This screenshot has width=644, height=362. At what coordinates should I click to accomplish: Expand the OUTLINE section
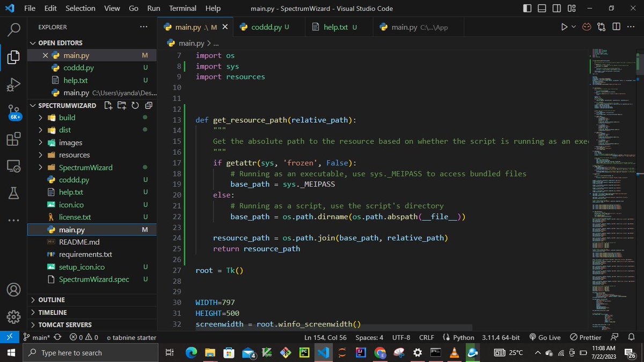coord(92,300)
